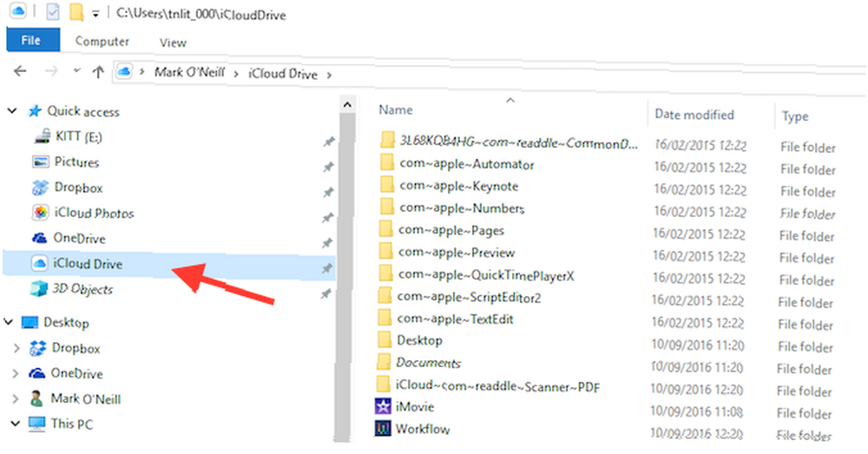Image resolution: width=868 pixels, height=454 pixels.
Task: Click the This PC computer icon
Action: 36,424
